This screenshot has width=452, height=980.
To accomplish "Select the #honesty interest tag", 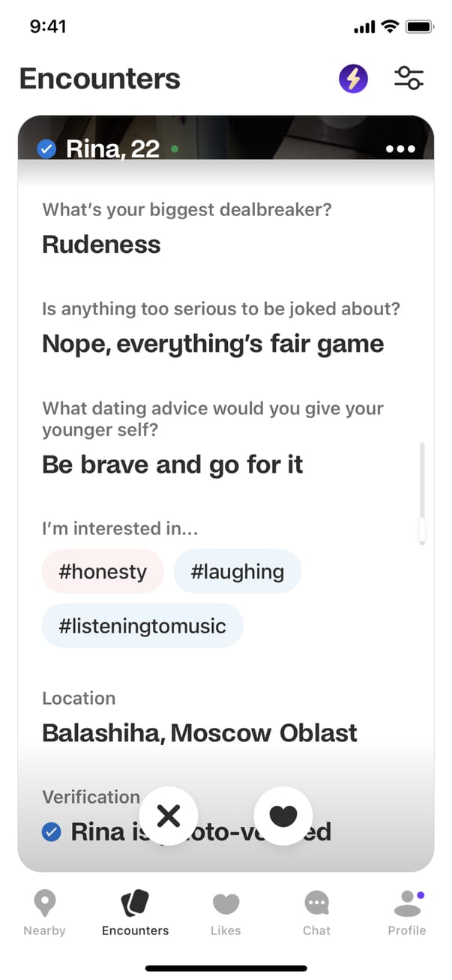I will (x=103, y=572).
